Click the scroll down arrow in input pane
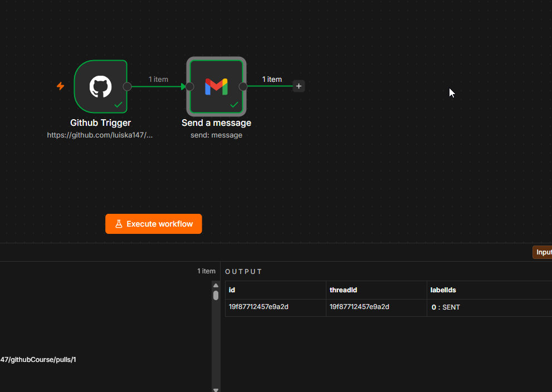Image resolution: width=552 pixels, height=392 pixels. tap(216, 390)
